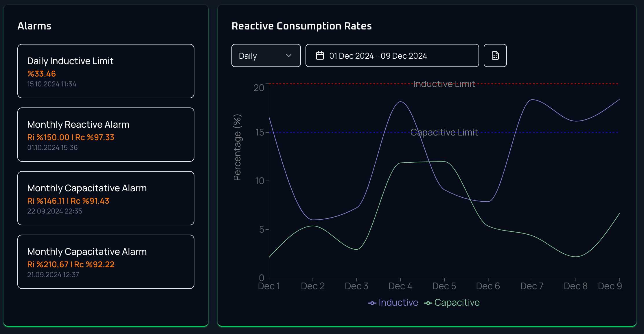The image size is (644, 334).
Task: Click the Dec 2 tick on x-axis
Action: pyautogui.click(x=313, y=286)
